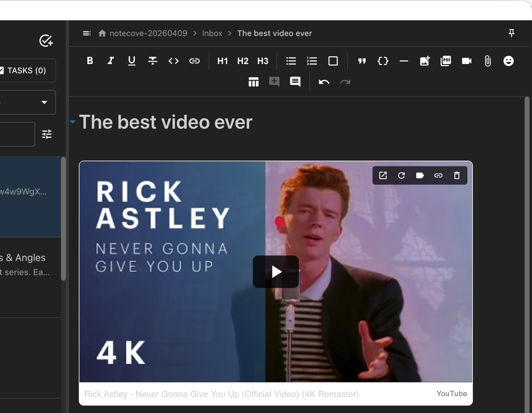The image size is (532, 413).
Task: Click the editor vertical scrollbar
Action: pos(527,255)
